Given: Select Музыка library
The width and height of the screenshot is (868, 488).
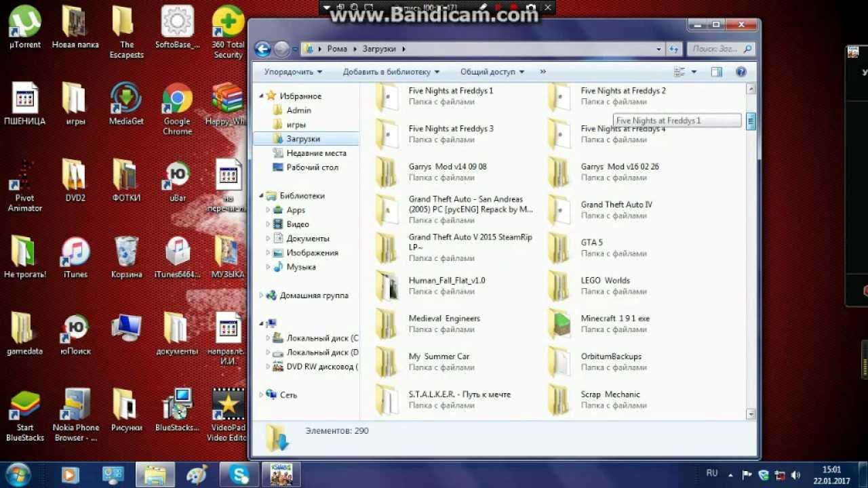Looking at the screenshot, I should [301, 267].
